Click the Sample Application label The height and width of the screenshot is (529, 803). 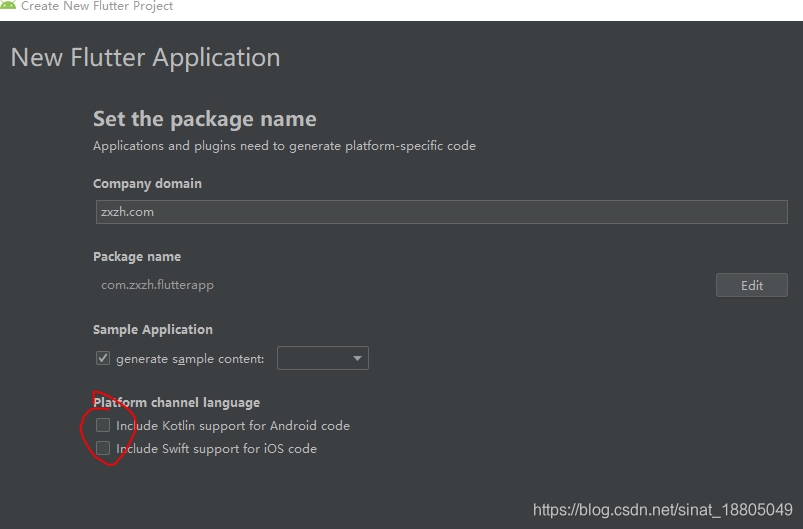click(x=153, y=329)
